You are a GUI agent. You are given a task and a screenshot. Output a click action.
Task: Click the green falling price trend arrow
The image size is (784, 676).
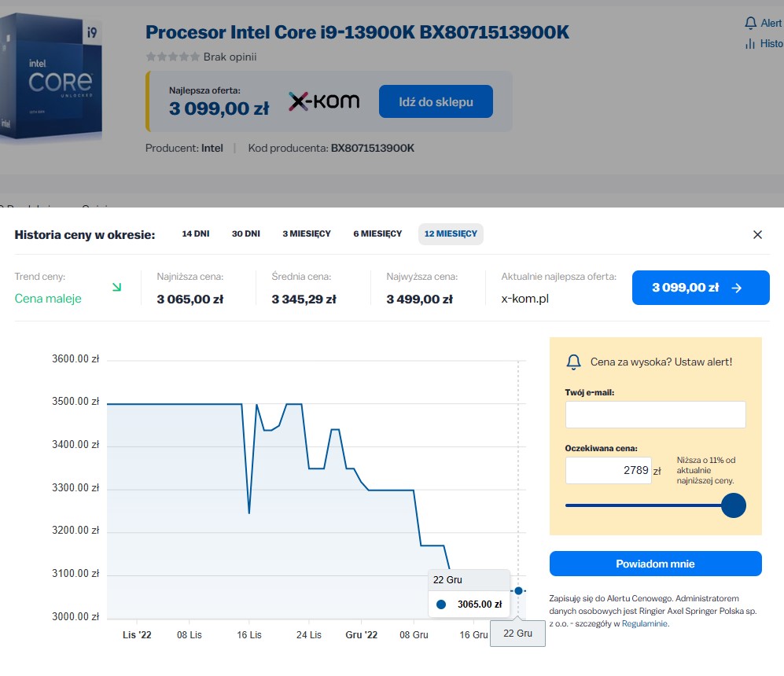pyautogui.click(x=117, y=287)
